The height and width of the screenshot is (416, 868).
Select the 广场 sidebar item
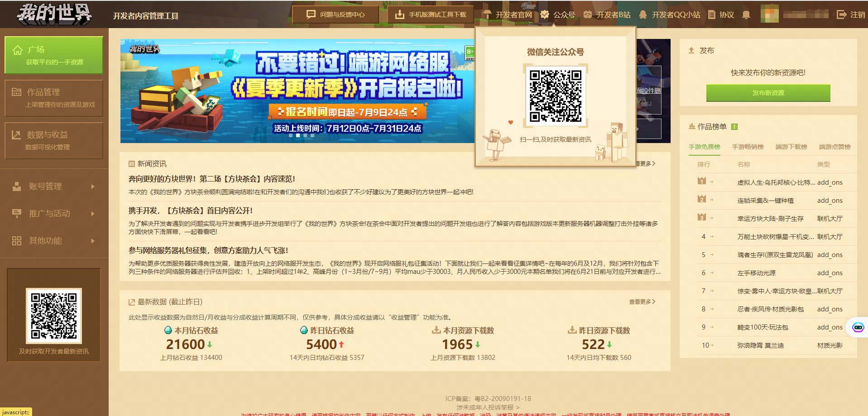54,55
